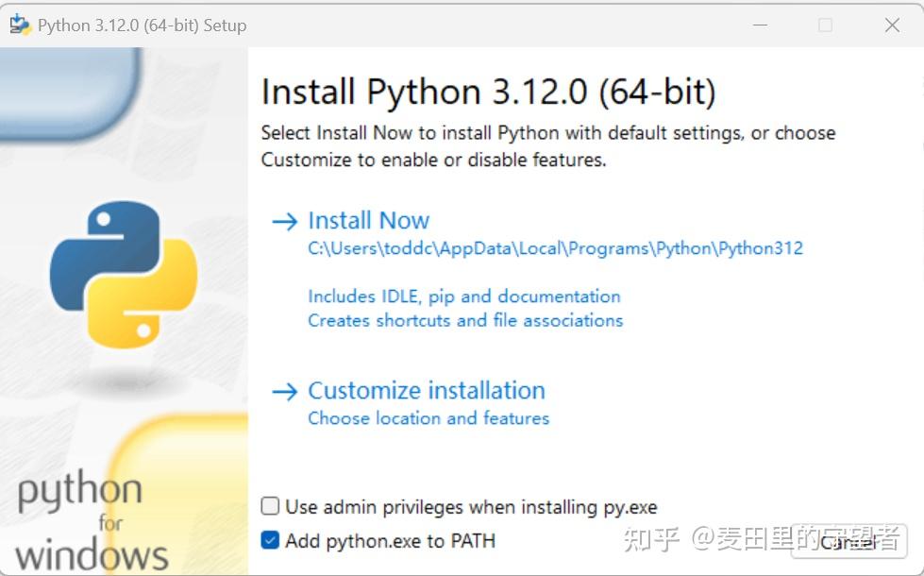Click 'Includes IDLE, pip and documentation' text
The width and height of the screenshot is (924, 576).
pyautogui.click(x=464, y=296)
